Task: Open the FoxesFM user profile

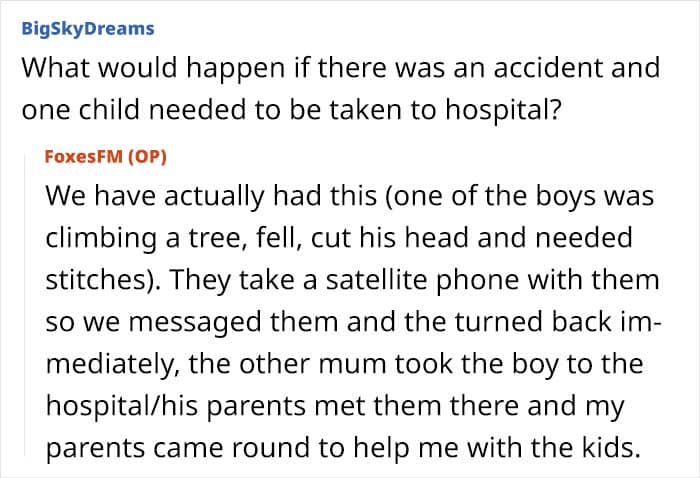Action: [83, 157]
